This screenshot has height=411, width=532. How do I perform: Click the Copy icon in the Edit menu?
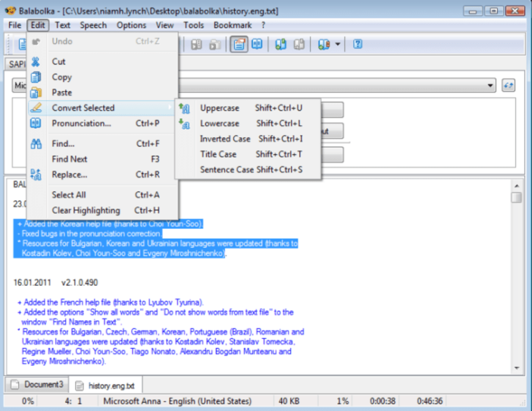click(x=36, y=77)
